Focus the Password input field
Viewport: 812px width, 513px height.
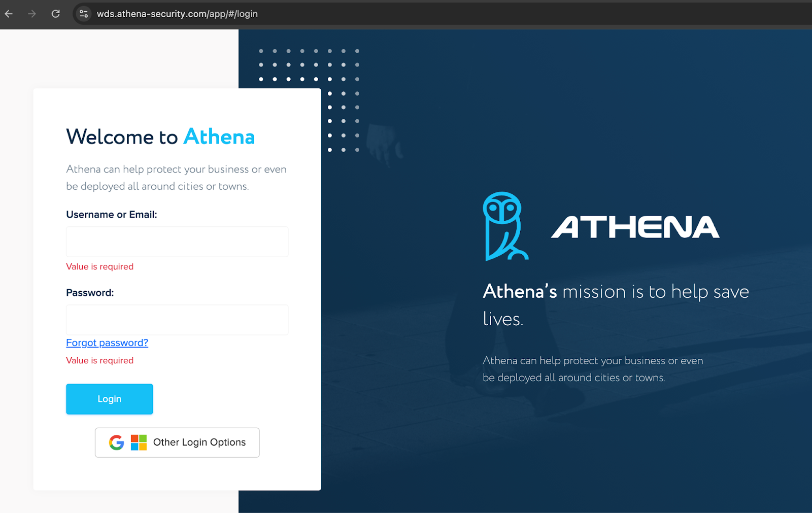click(177, 320)
